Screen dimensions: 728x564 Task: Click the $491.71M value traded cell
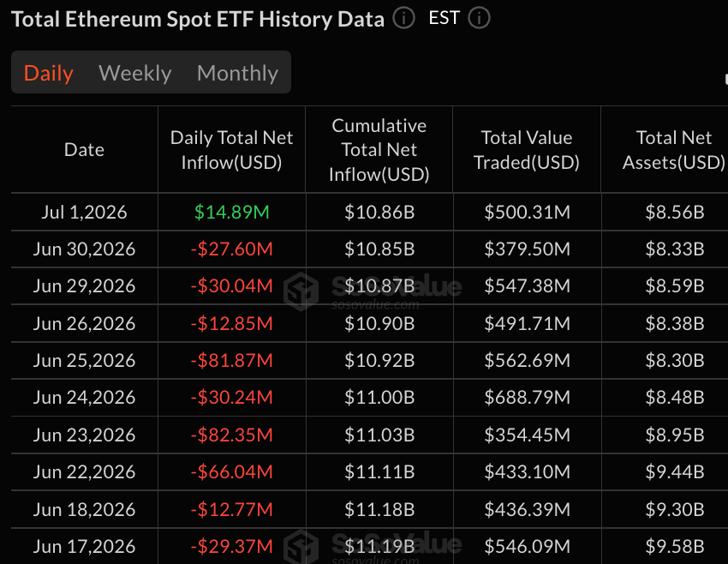coord(527,323)
